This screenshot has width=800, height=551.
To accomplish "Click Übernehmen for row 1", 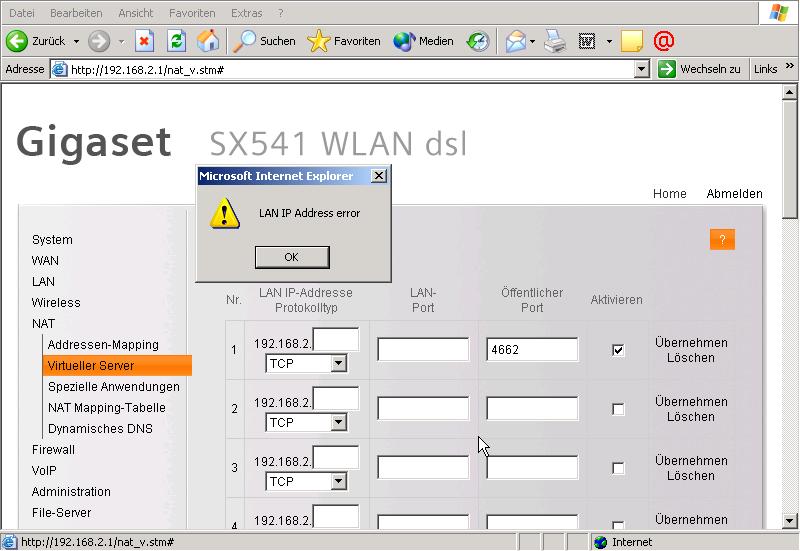I will click(x=691, y=342).
